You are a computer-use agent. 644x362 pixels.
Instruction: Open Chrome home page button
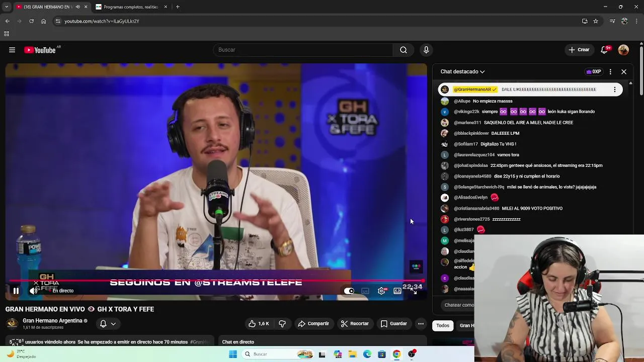point(43,21)
